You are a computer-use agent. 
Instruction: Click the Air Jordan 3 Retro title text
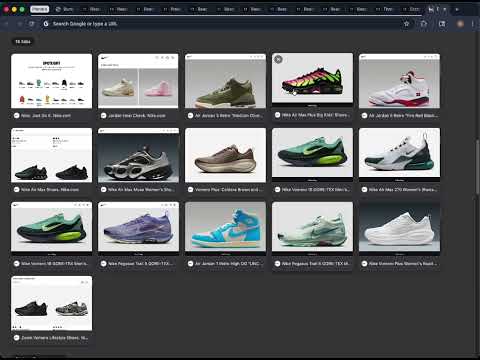coord(229,116)
